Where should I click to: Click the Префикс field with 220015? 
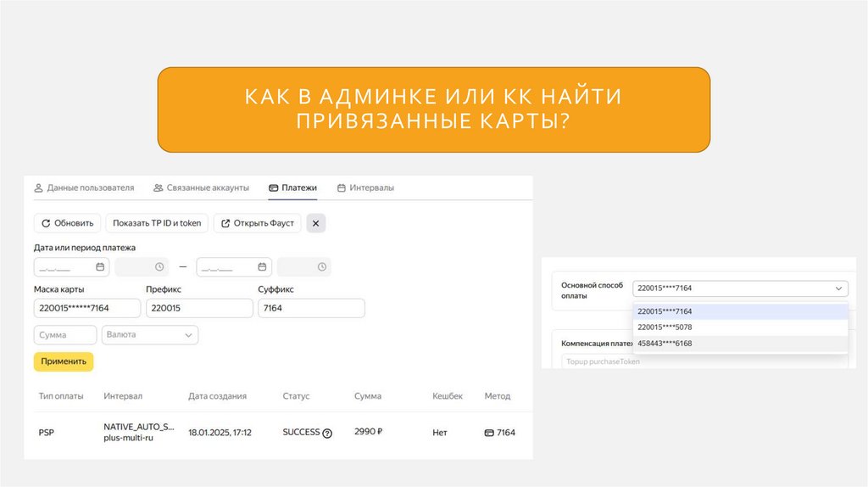pyautogui.click(x=199, y=308)
